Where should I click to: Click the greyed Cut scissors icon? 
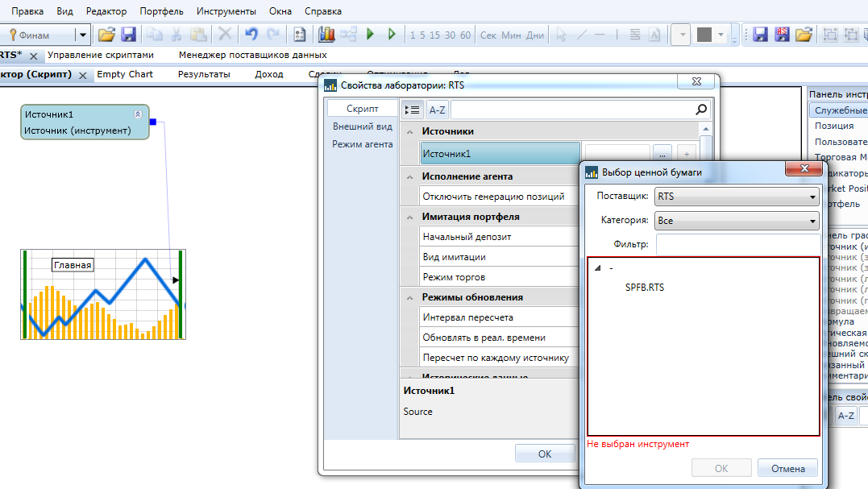pyautogui.click(x=176, y=35)
